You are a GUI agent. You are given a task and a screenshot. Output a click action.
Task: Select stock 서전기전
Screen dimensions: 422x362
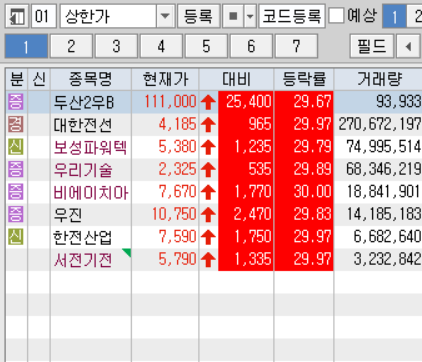point(83,260)
